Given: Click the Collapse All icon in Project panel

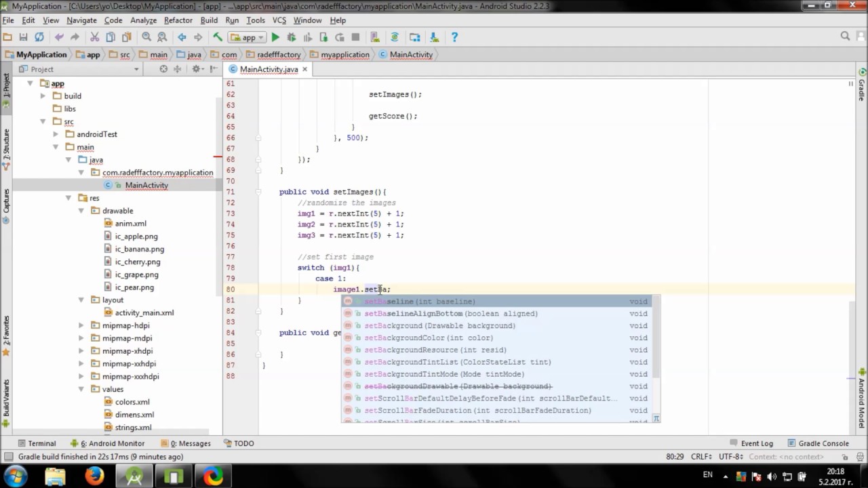Looking at the screenshot, I should [x=178, y=69].
